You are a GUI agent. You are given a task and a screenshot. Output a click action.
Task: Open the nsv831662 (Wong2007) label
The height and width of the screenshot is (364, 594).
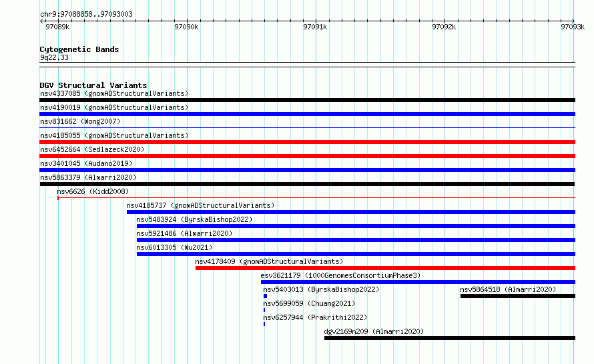coord(80,121)
